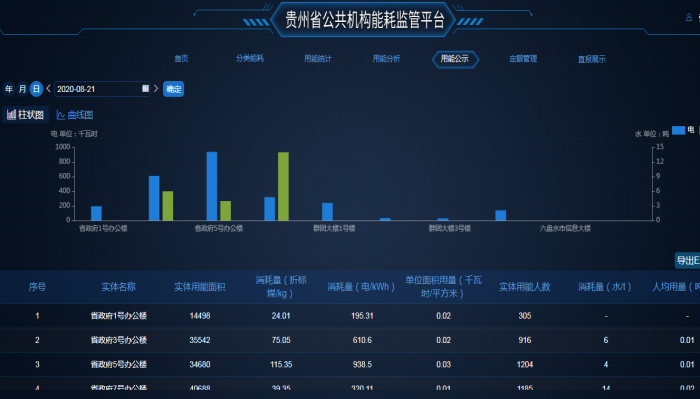Select the 日 (day) granularity option

tap(36, 89)
